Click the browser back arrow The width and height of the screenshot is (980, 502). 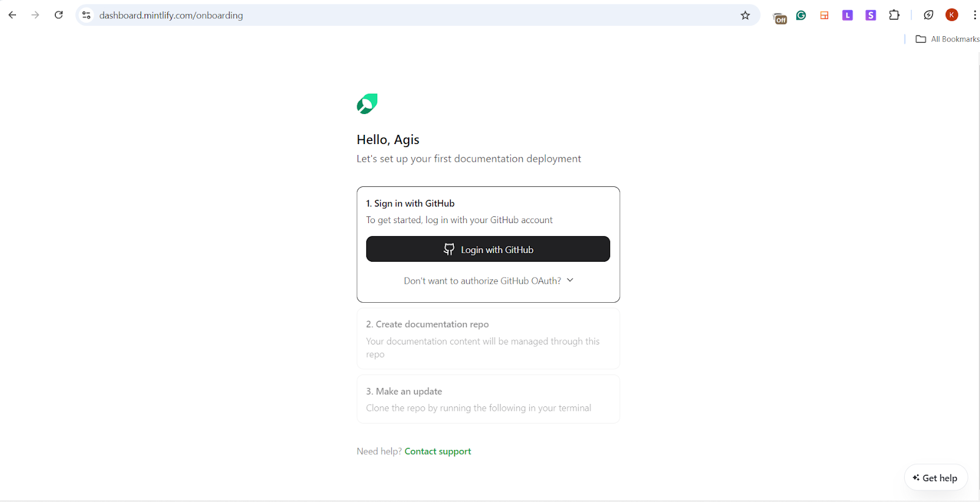point(12,15)
